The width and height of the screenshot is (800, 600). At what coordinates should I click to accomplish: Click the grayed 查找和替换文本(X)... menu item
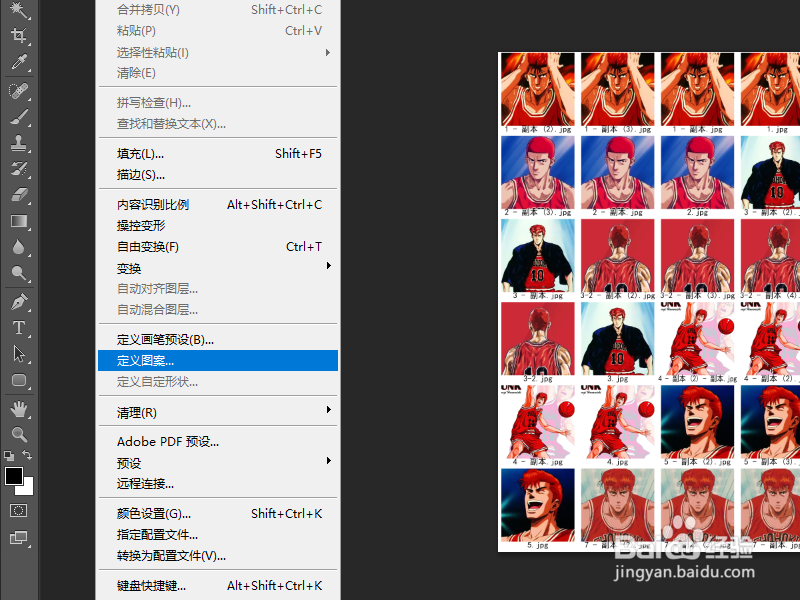coord(218,124)
